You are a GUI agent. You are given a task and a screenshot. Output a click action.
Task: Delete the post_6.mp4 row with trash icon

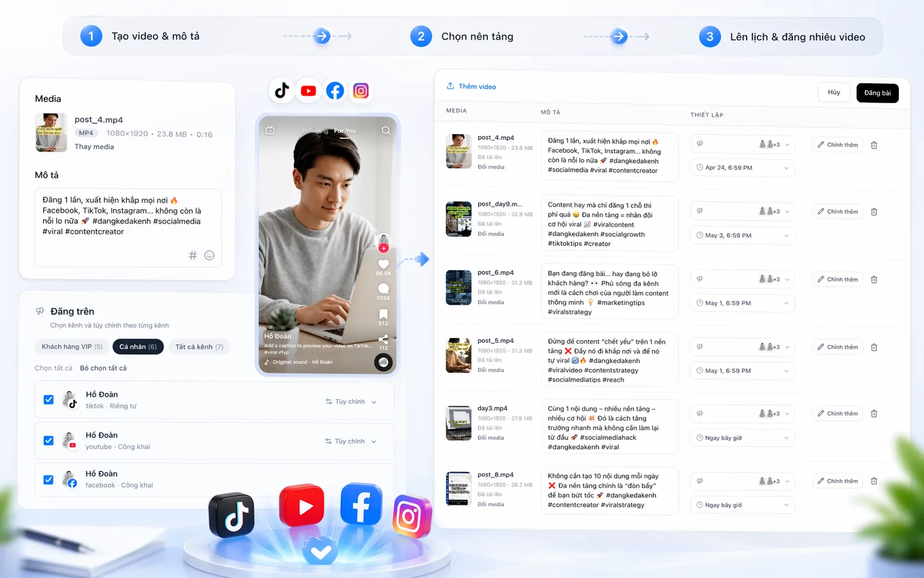tap(874, 280)
